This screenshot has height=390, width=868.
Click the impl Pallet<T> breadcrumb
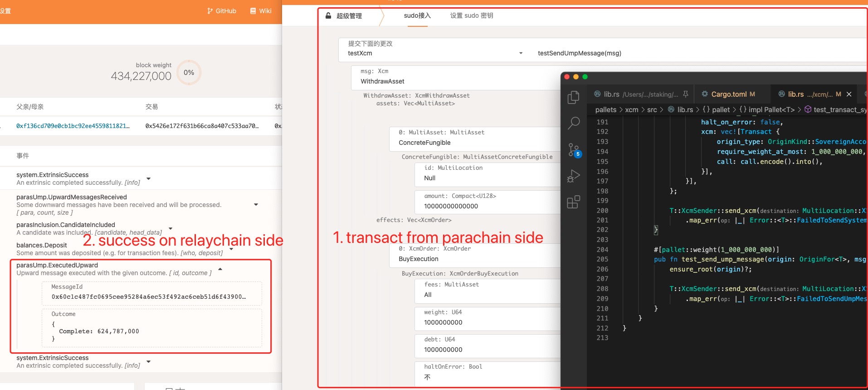(771, 109)
